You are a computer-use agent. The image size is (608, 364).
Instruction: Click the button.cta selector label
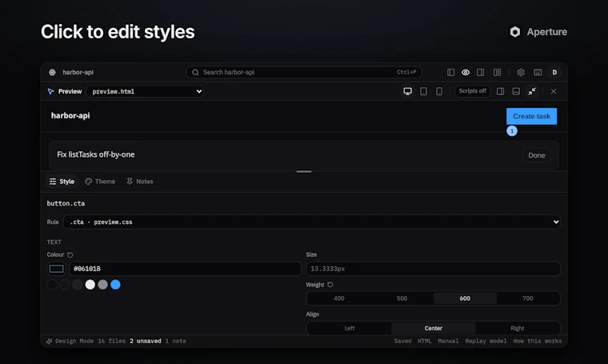(x=66, y=203)
